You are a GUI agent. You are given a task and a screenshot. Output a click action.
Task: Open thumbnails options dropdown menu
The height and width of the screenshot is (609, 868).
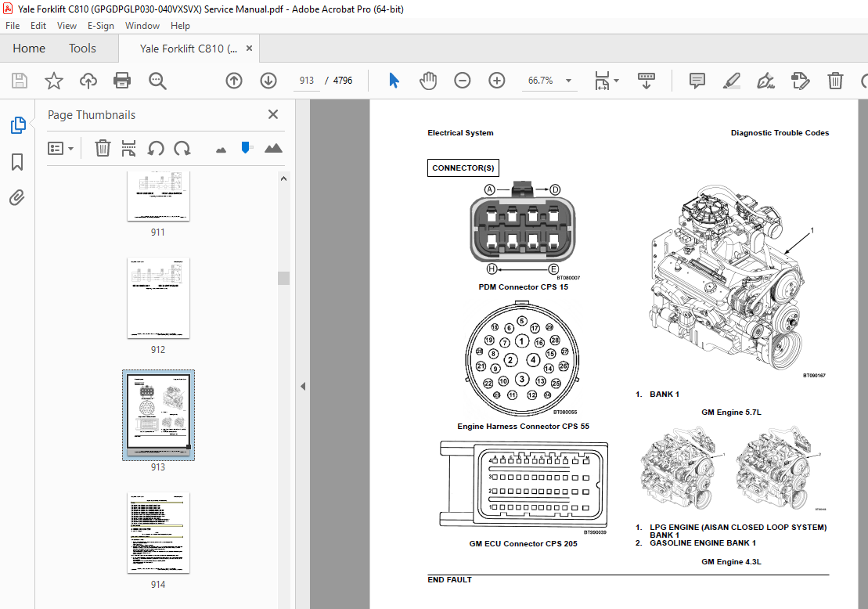61,149
